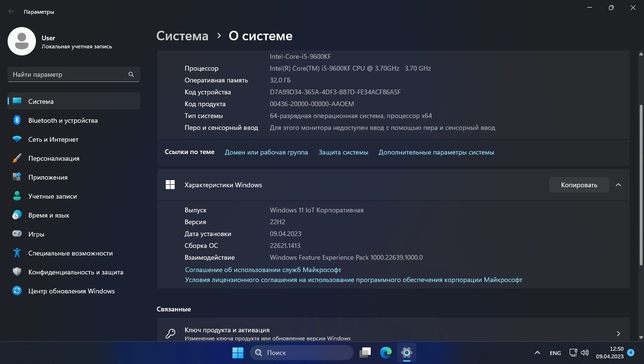
Task: Click product code 00436-20000-00000-AAOEM
Action: [312, 104]
